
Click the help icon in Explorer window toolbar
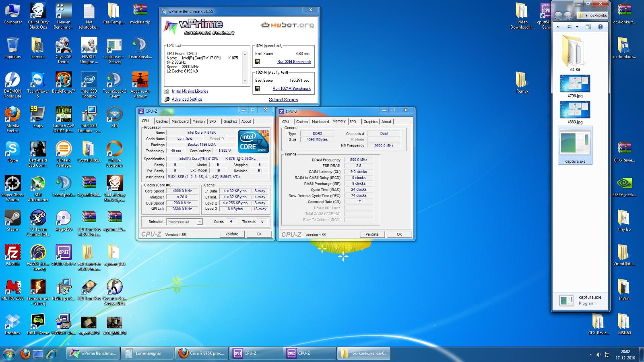(x=600, y=27)
